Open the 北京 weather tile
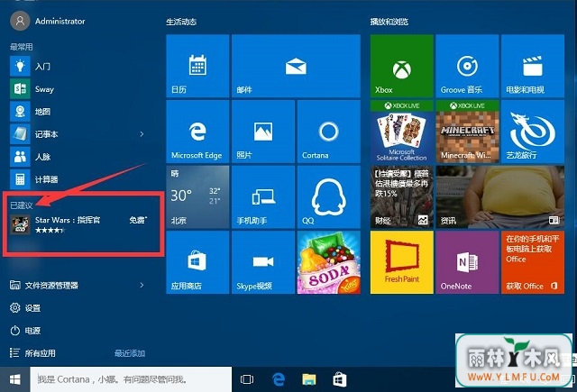 point(197,197)
